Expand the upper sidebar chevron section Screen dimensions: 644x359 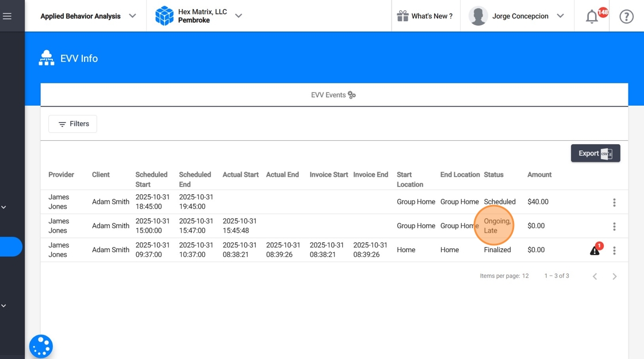point(3,207)
